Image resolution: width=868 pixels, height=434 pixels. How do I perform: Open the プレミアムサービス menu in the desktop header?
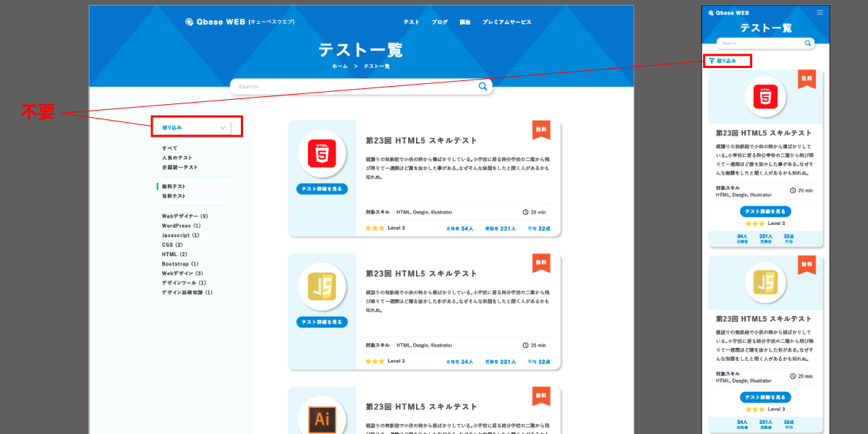[507, 22]
